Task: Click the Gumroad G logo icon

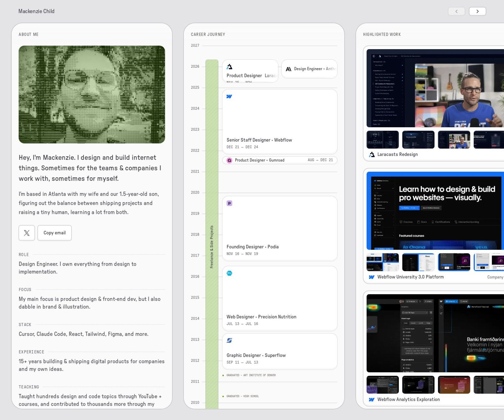Action: click(x=229, y=160)
